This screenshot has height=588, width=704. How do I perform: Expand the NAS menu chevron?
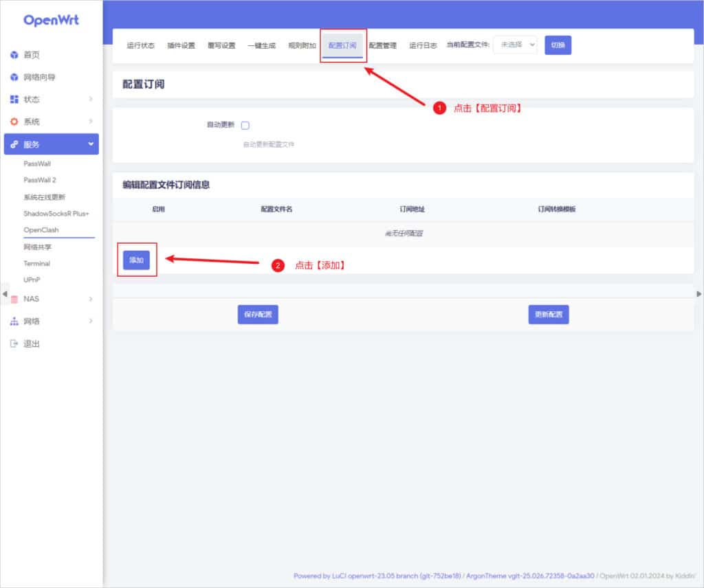91,299
